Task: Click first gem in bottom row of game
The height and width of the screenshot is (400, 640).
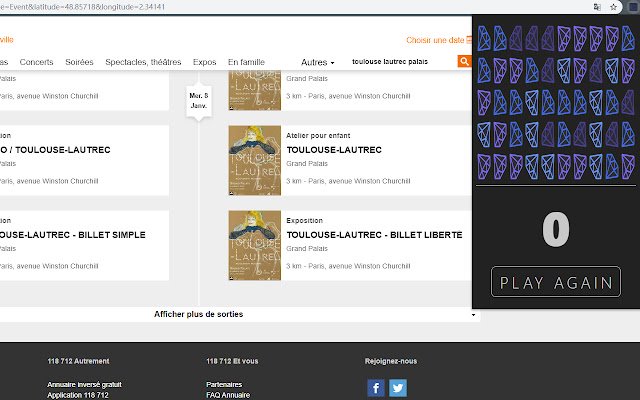Action: [484, 167]
